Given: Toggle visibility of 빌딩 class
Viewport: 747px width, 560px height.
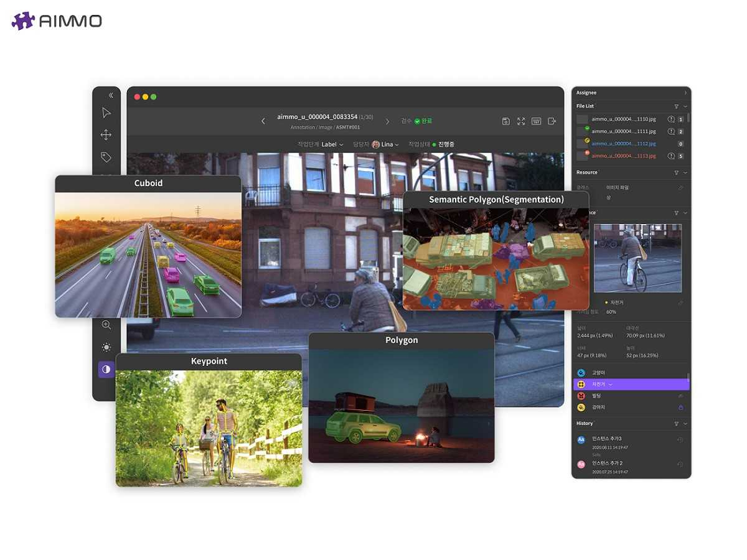Looking at the screenshot, I should [x=680, y=396].
